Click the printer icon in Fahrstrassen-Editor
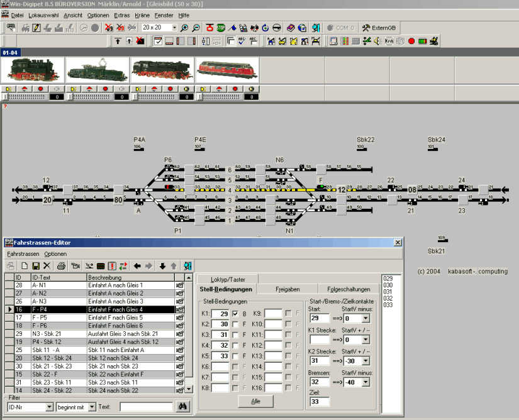The image size is (519, 420). 62,266
